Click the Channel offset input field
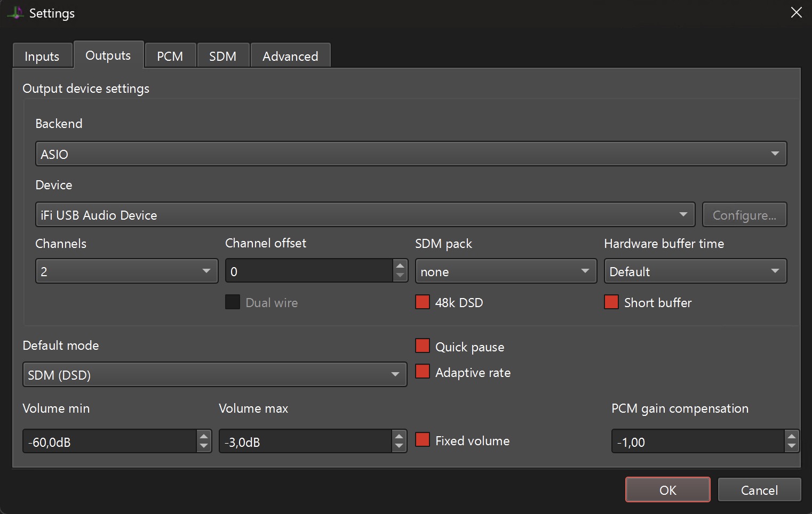812x514 pixels. coord(309,271)
